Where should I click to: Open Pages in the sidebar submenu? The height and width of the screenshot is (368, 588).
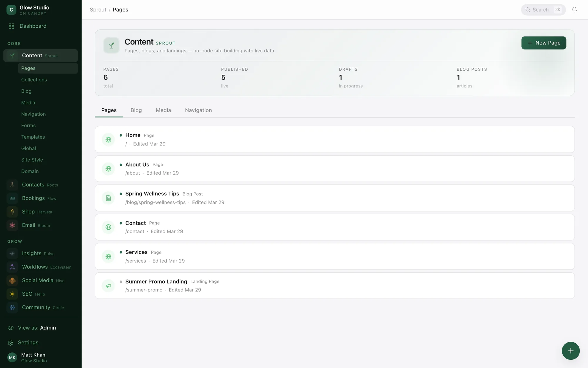tap(48, 68)
